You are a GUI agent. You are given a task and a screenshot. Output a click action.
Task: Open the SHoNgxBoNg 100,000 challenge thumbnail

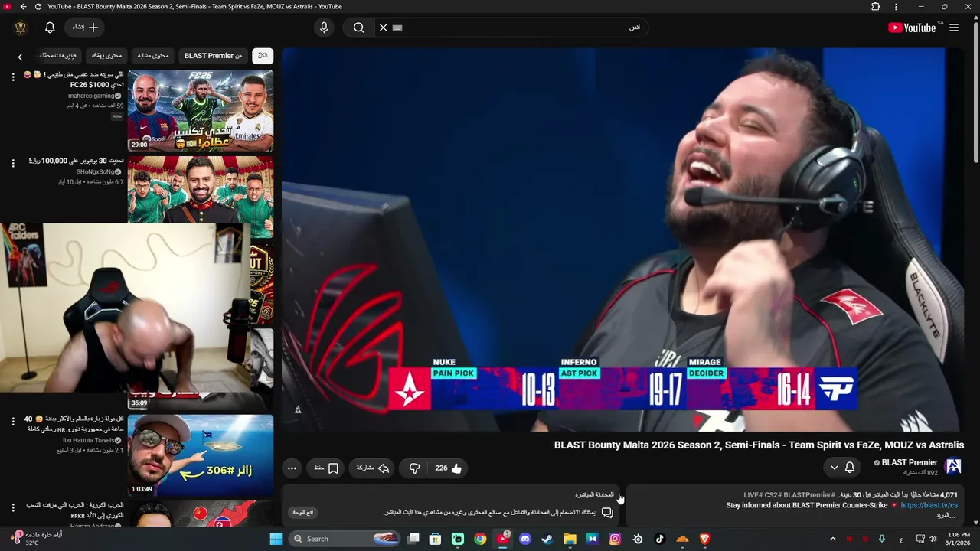click(x=201, y=197)
